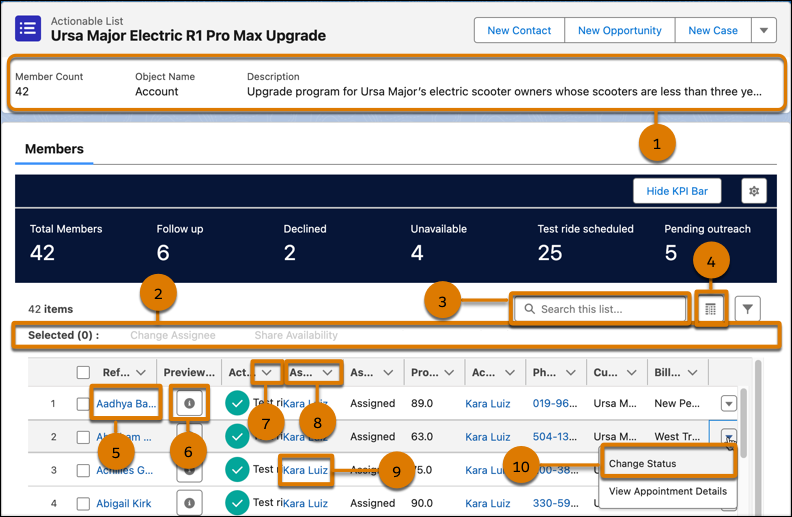
Task: Expand Act... column header chevron
Action: point(267,373)
